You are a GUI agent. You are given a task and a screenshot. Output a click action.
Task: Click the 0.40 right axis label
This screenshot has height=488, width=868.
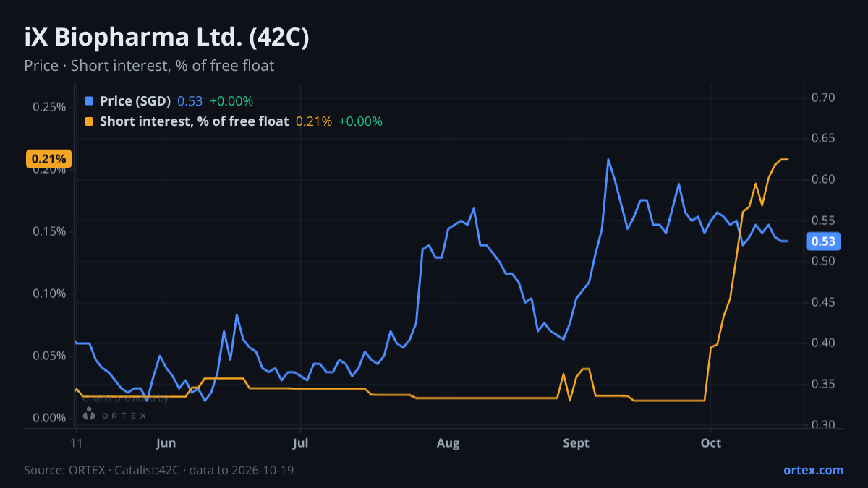823,343
